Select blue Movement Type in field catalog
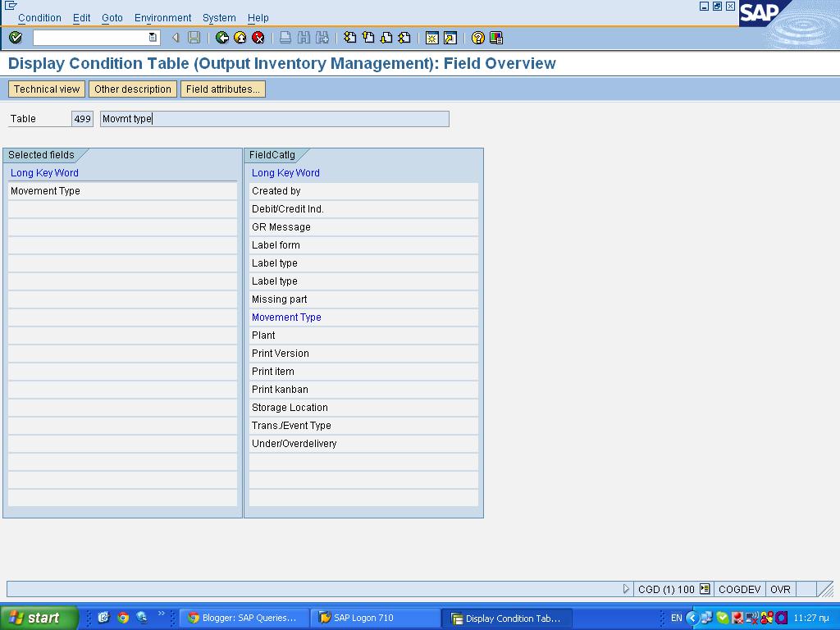Viewport: 840px width, 630px height. pos(363,317)
